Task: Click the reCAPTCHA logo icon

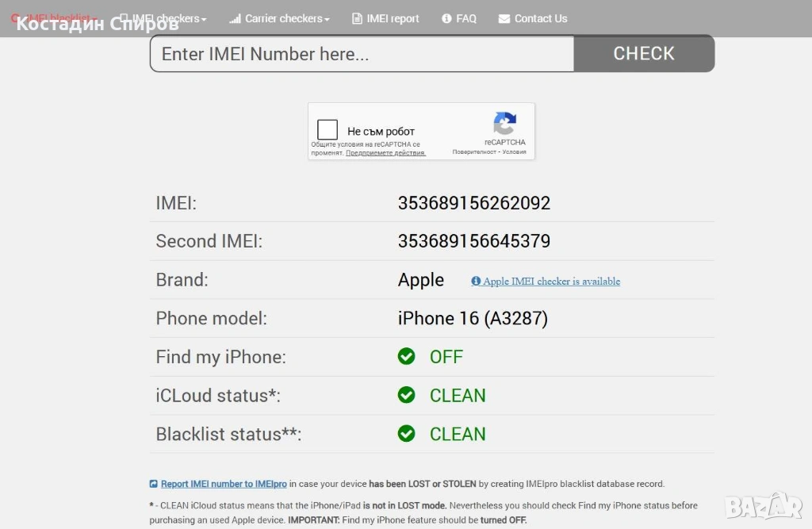Action: point(505,124)
